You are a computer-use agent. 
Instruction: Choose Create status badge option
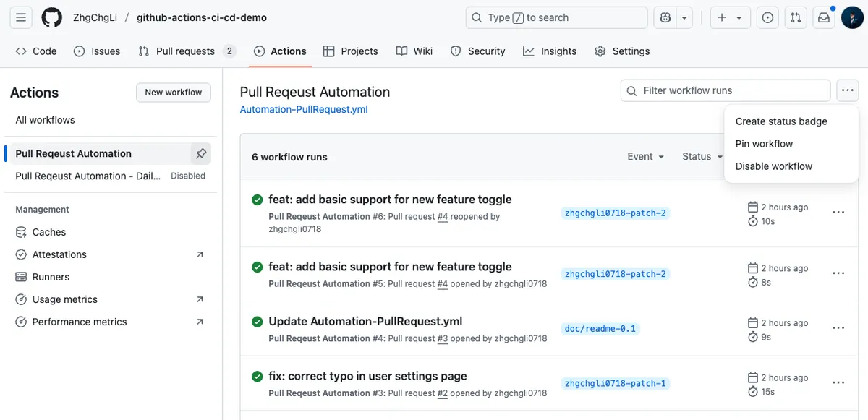pyautogui.click(x=780, y=121)
